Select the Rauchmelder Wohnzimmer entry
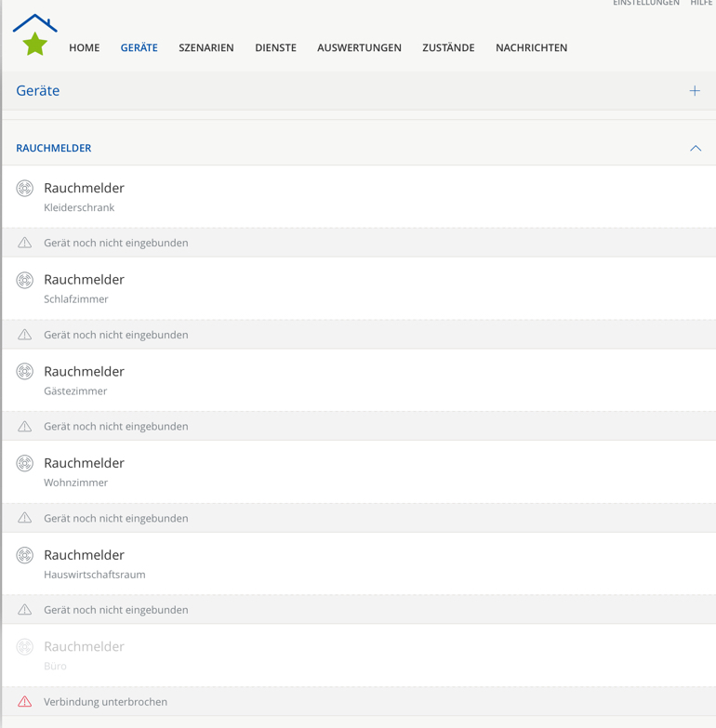This screenshot has height=728, width=716. tap(84, 471)
